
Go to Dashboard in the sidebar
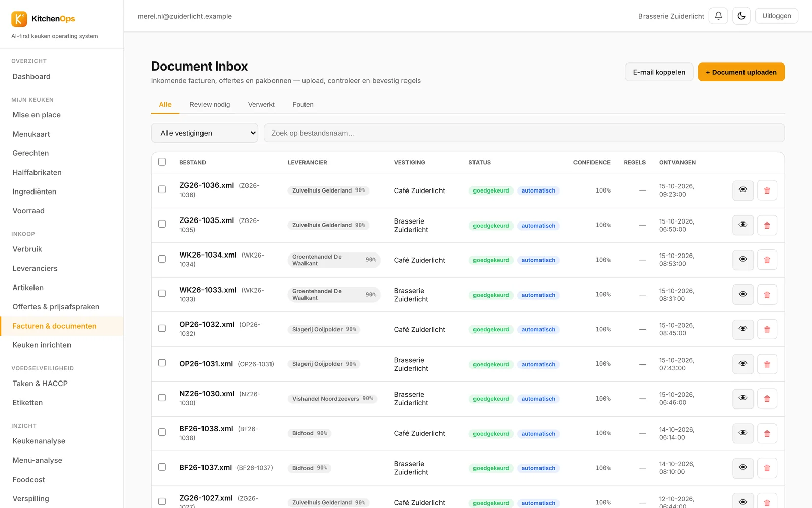[x=31, y=76]
